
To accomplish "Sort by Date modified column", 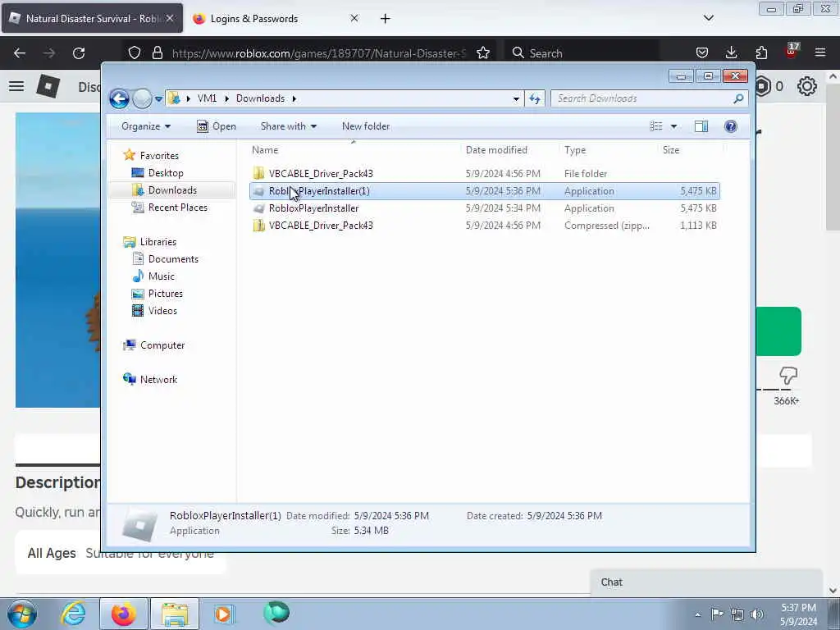I will click(x=509, y=150).
